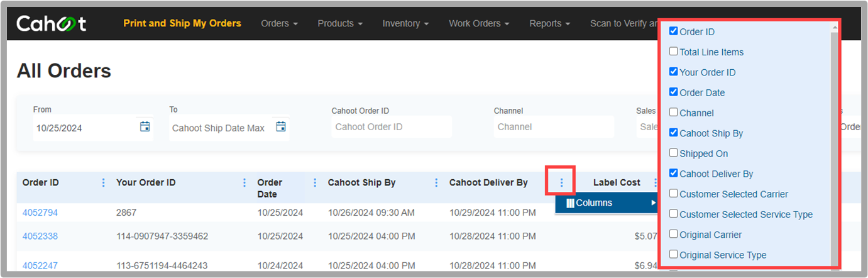Viewport: 868px width, 278px height.
Task: Open the To date calendar picker
Action: pyautogui.click(x=281, y=126)
